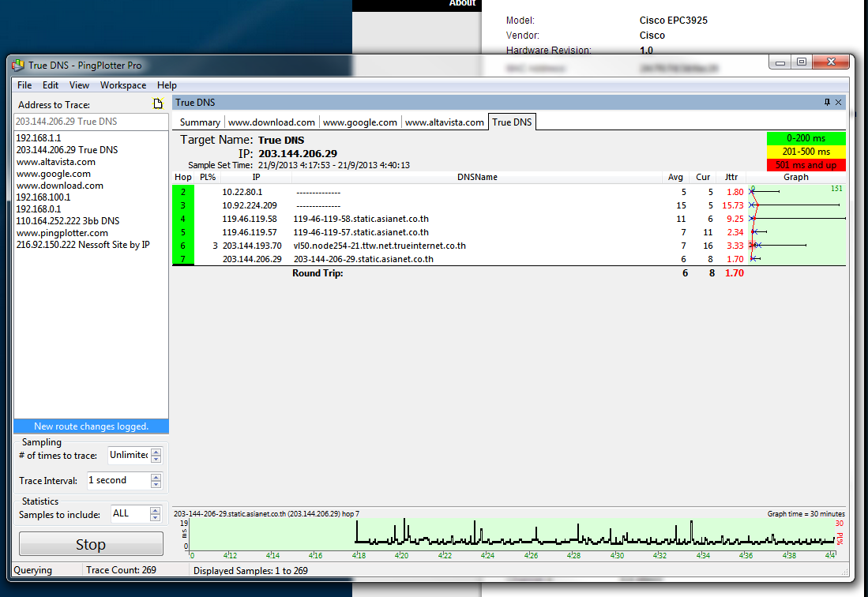Open the Samples to include combo box
Image resolution: width=868 pixels, height=597 pixels.
(x=130, y=513)
